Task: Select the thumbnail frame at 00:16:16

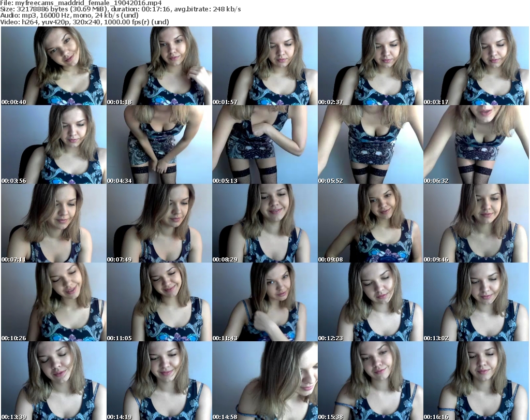Action: (x=476, y=381)
